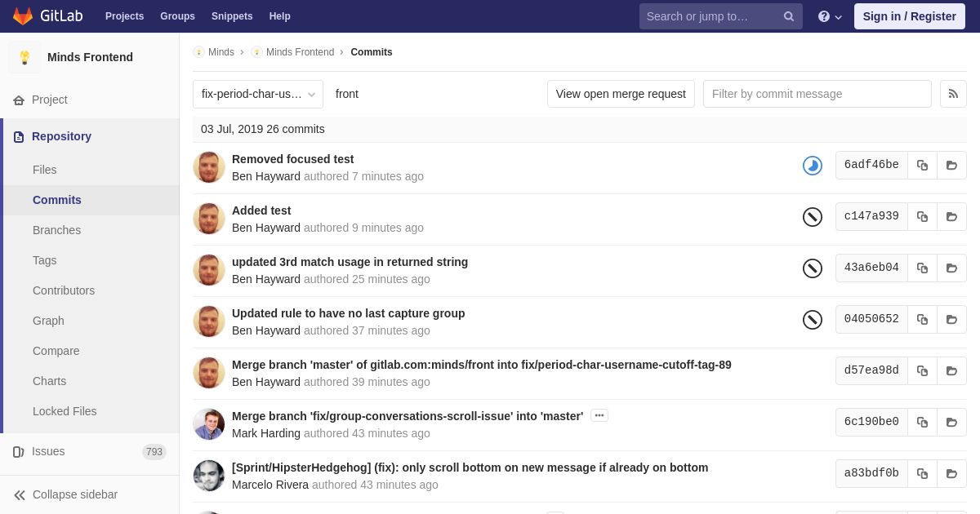Image resolution: width=980 pixels, height=514 pixels.
Task: Open Help in the top bar
Action: (280, 16)
